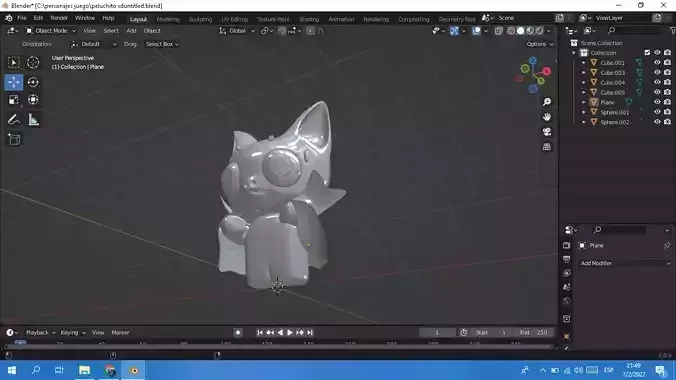Switch to material preview shading
676x380 pixels.
[x=530, y=31]
